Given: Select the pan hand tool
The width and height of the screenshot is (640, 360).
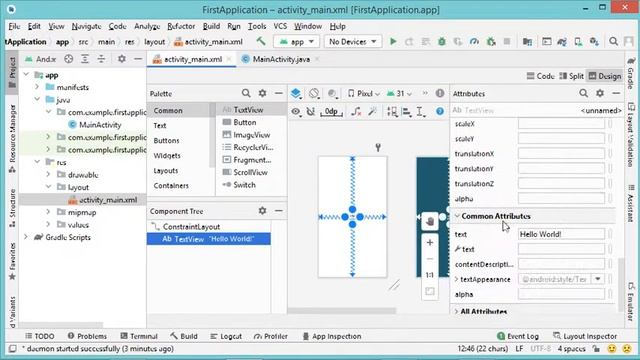Looking at the screenshot, I should (x=430, y=221).
